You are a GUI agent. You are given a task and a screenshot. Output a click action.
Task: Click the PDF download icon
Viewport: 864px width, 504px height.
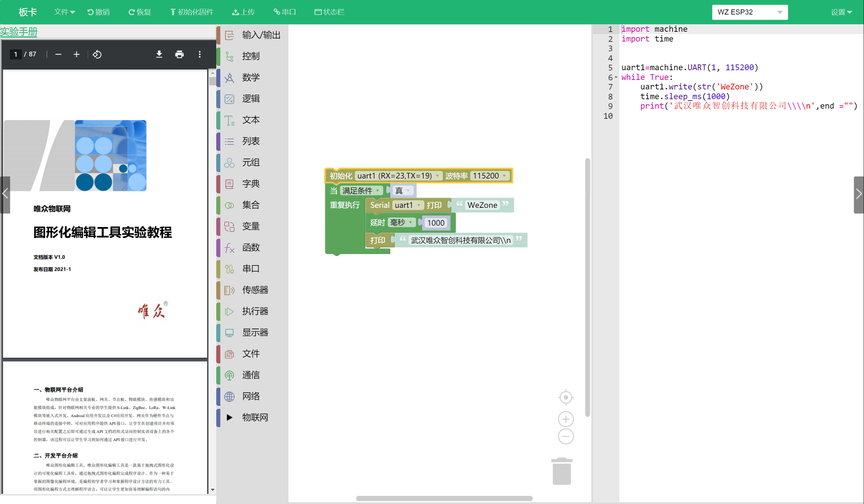click(159, 54)
